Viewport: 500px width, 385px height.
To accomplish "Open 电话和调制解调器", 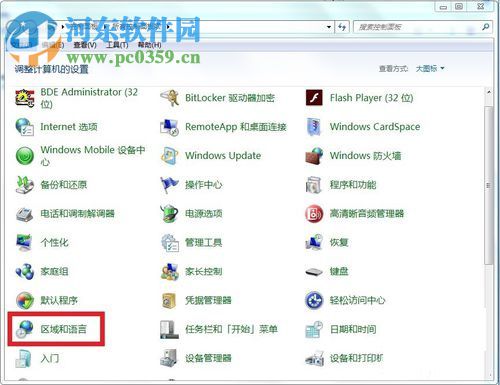I will (65, 214).
